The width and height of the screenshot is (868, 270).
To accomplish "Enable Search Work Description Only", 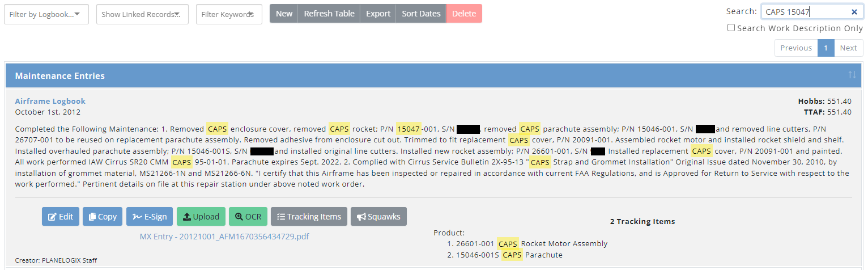I will click(731, 28).
